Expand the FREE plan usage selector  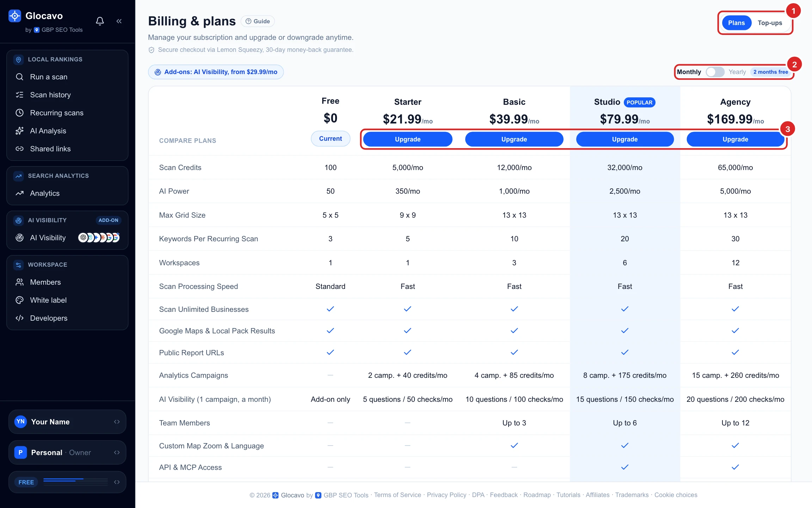[67, 482]
